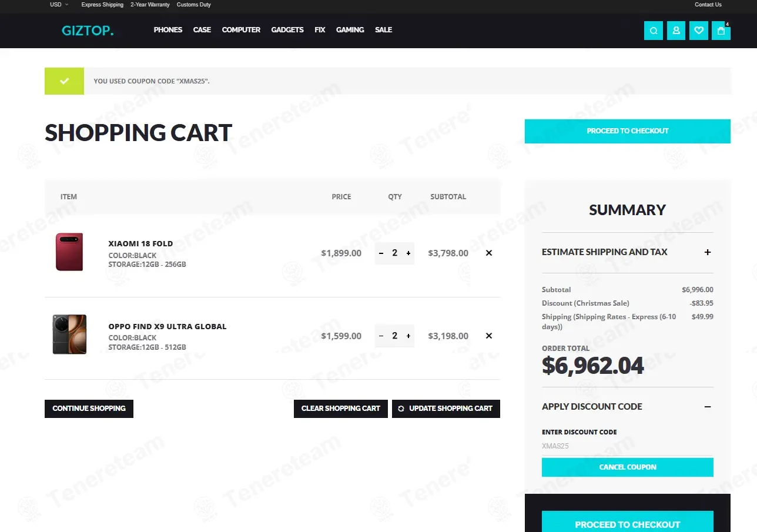Go to the Phones menu
Image resolution: width=757 pixels, height=532 pixels.
click(168, 30)
